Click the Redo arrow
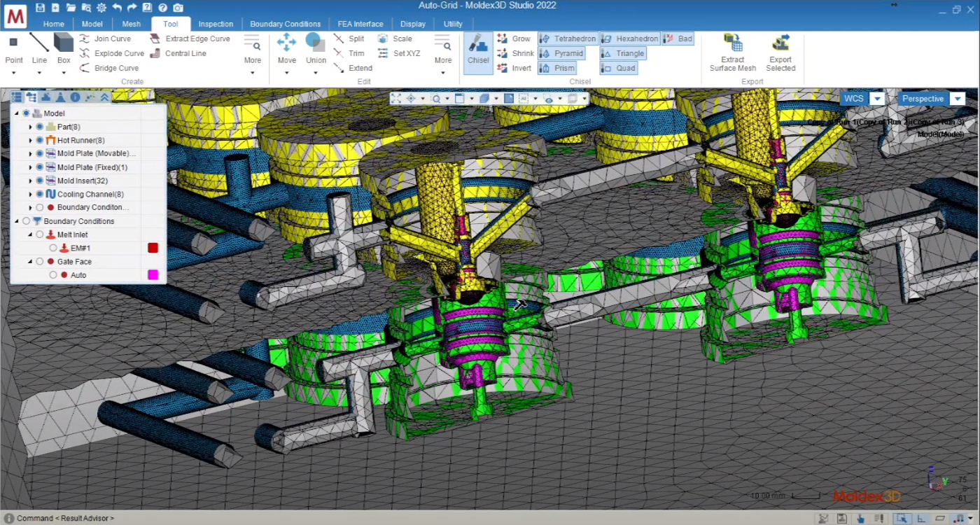This screenshot has width=980, height=525. [132, 8]
